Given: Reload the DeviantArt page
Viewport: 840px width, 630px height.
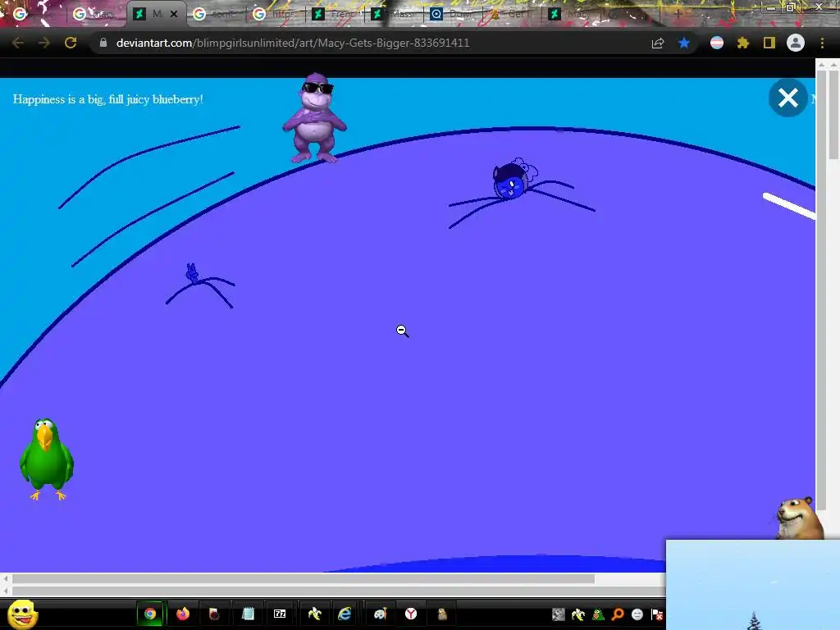Looking at the screenshot, I should (71, 43).
